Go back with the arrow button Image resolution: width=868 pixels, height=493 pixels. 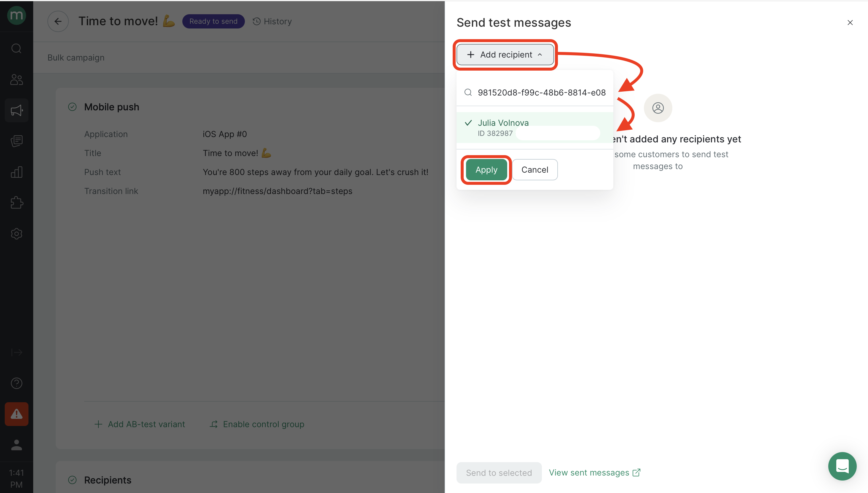[x=58, y=21]
